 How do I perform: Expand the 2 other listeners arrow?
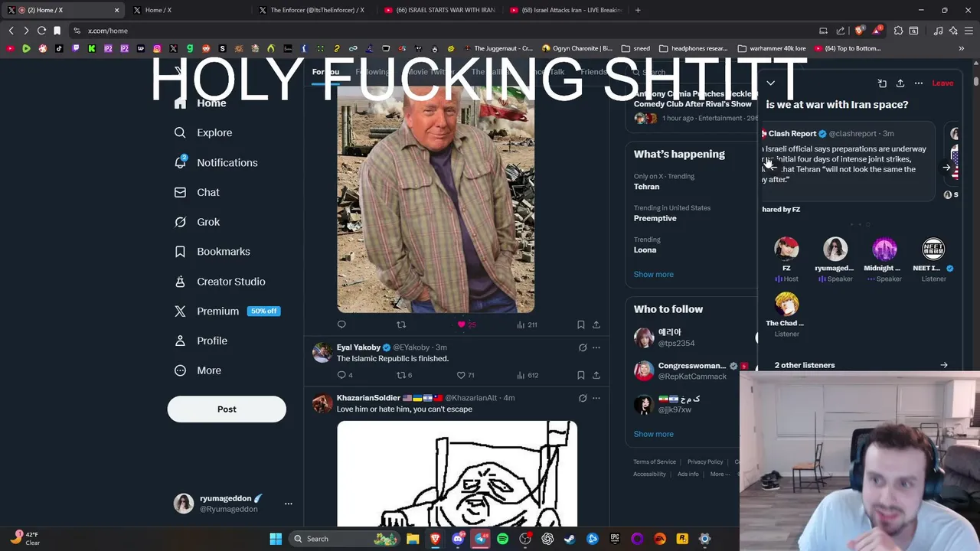coord(943,365)
